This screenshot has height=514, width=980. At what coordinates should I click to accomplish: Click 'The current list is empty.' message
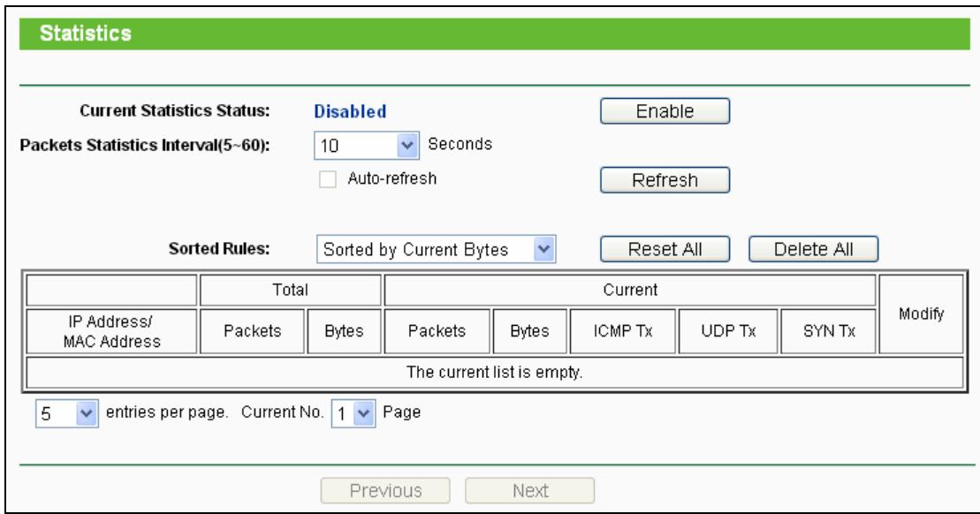pos(494,372)
